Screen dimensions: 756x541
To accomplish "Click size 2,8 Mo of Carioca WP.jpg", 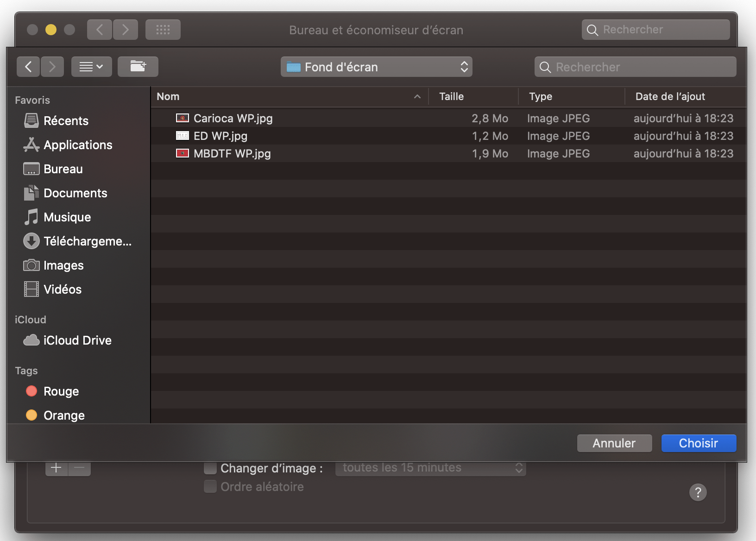I will pos(490,119).
